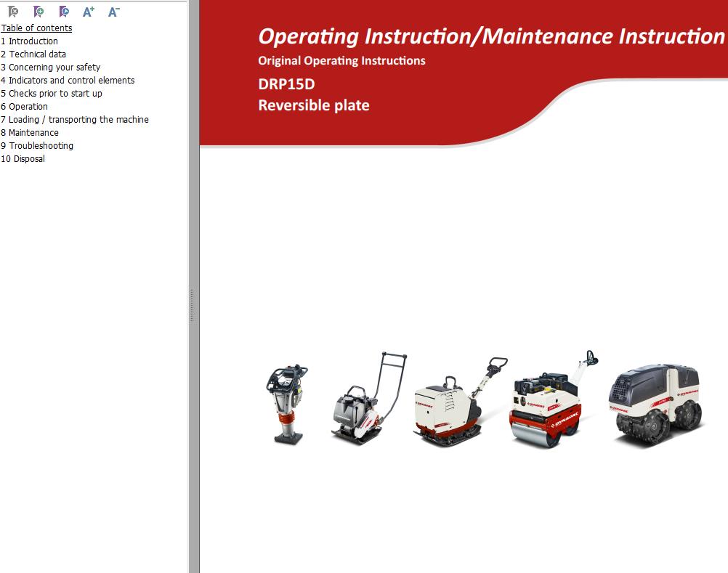
Task: Open chapter 2 Technical data
Action: tap(33, 54)
